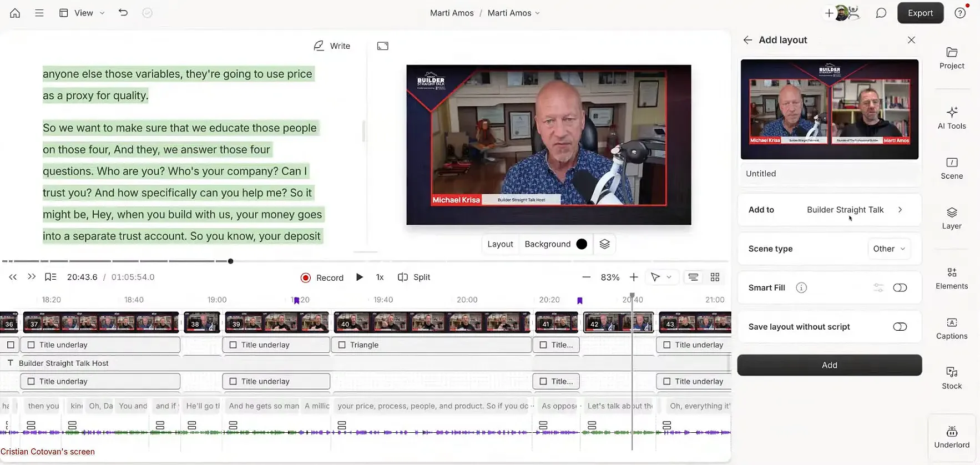Start recording with Record button
Screen dimensions: 980x465
[322, 277]
